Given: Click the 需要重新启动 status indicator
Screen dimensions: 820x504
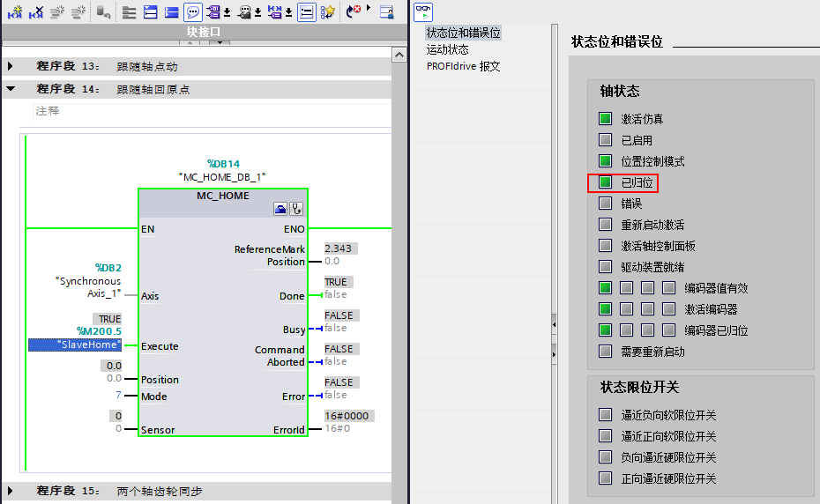Looking at the screenshot, I should [605, 351].
